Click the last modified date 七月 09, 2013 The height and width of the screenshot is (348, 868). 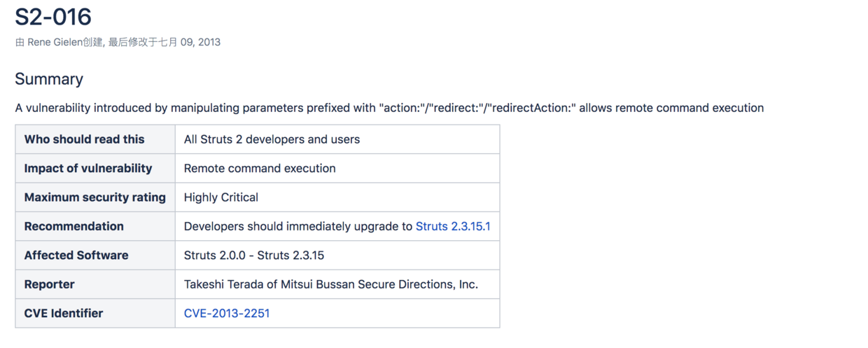(x=188, y=42)
